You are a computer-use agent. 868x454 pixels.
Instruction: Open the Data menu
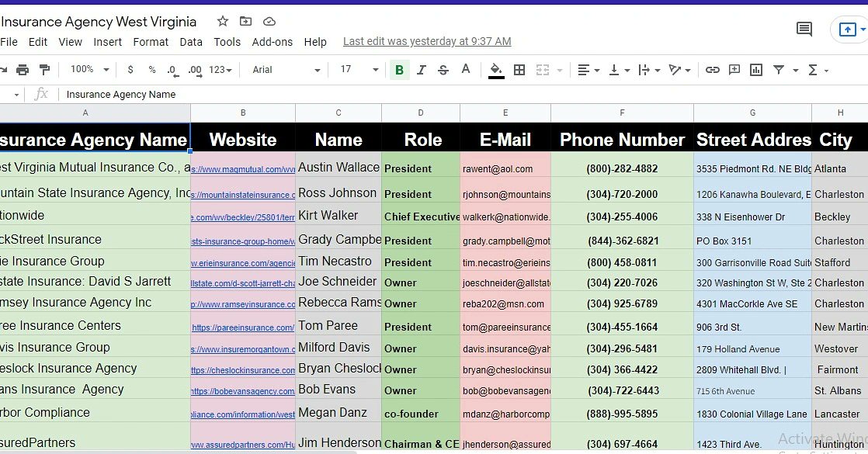pos(191,42)
